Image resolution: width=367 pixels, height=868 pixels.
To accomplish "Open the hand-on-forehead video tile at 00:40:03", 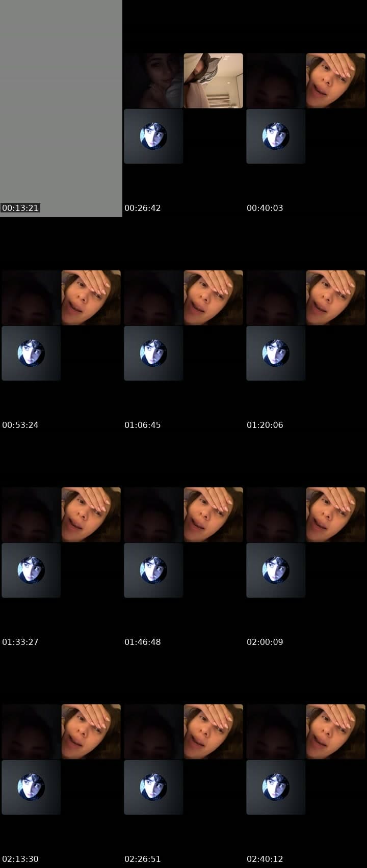I will tap(336, 80).
